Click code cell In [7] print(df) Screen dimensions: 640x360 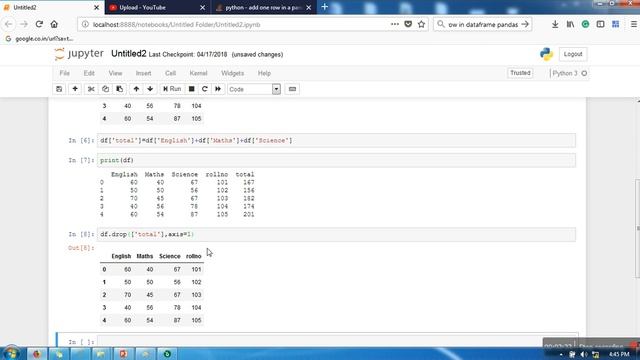pyautogui.click(x=336, y=160)
